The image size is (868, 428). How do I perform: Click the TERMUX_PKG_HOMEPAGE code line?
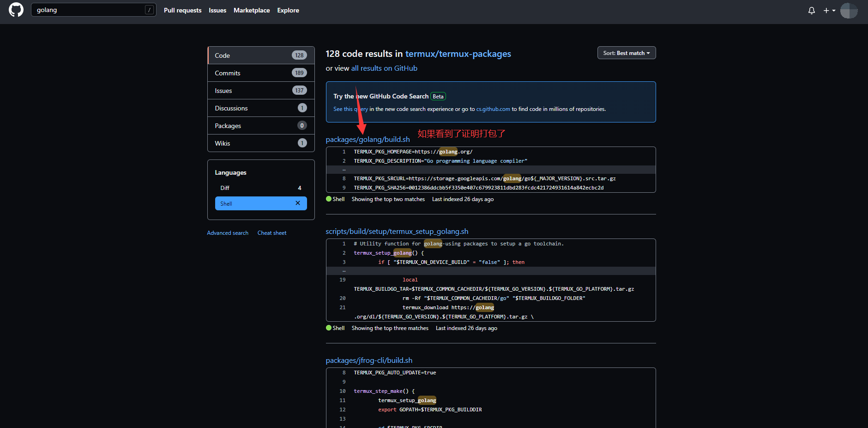[413, 152]
